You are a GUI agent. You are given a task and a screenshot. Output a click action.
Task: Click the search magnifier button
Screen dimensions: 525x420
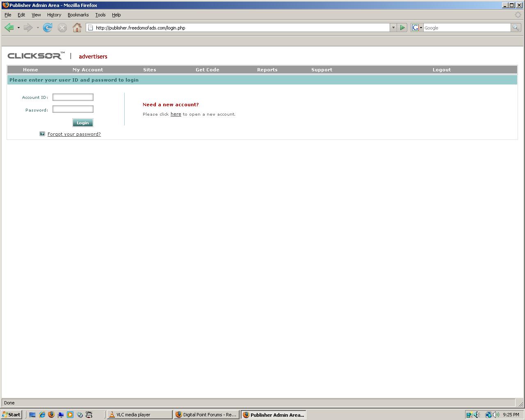(516, 27)
